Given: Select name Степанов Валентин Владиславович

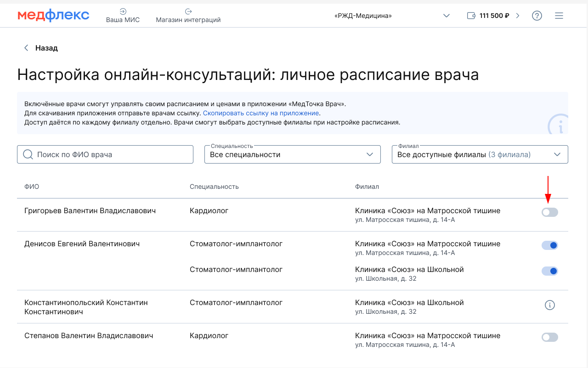Looking at the screenshot, I should tap(89, 336).
